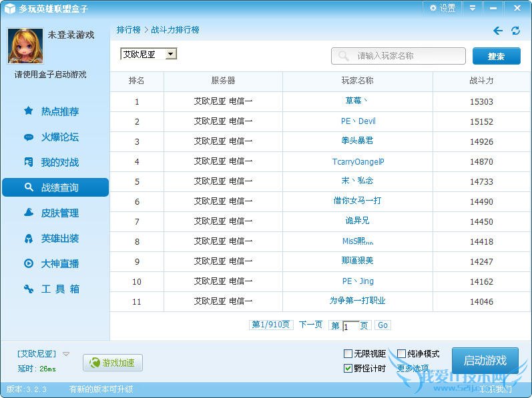Open 英雄出装 helmet icon
Screen dimensions: 532x398
[x=29, y=238]
